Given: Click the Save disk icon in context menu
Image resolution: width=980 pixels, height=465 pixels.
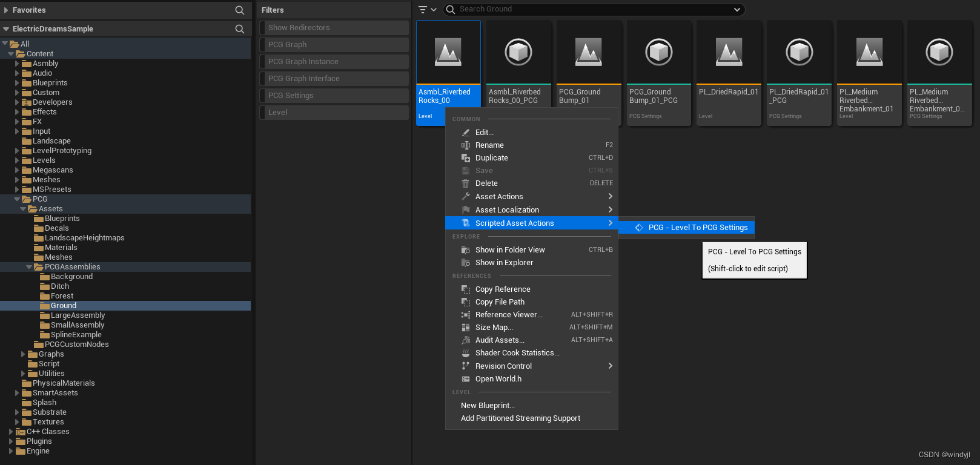Looking at the screenshot, I should [466, 171].
